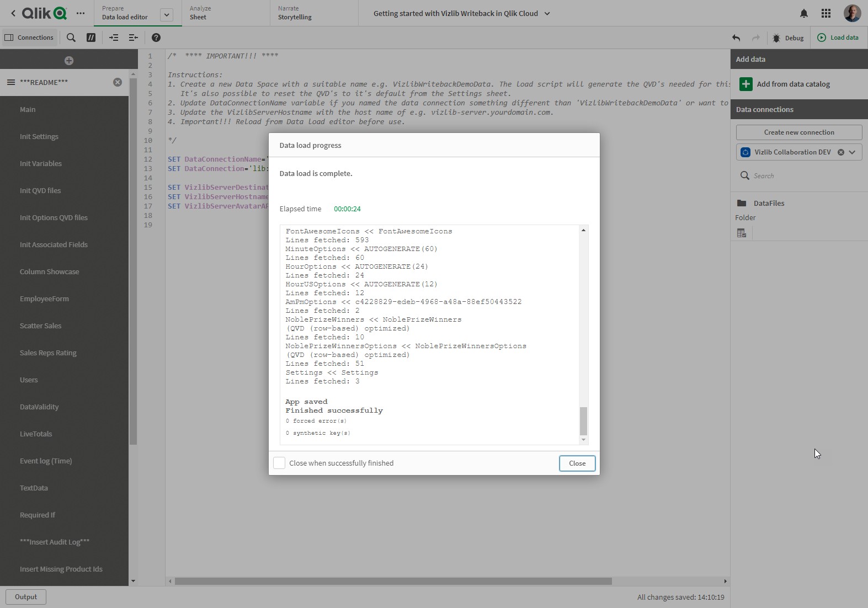868x608 pixels.
Task: Click the outdent icon in toolbar
Action: click(x=133, y=38)
